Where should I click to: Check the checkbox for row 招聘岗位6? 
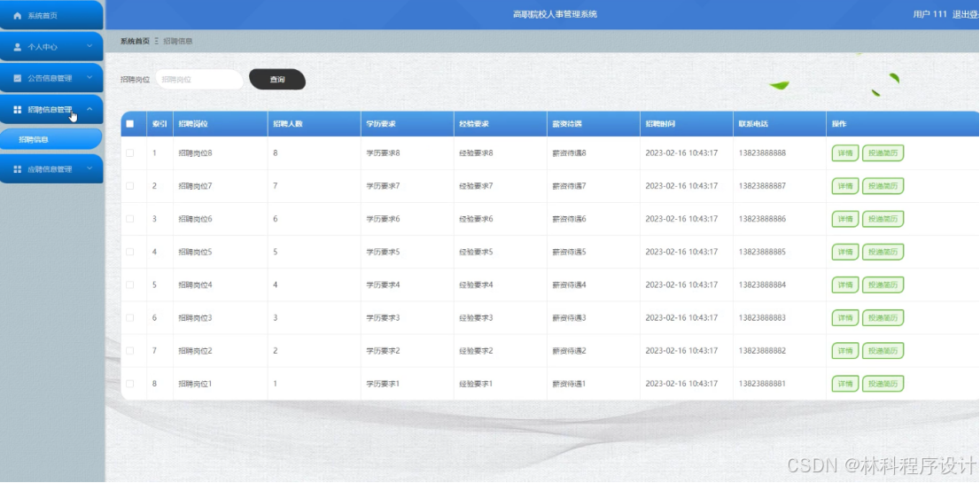click(130, 219)
